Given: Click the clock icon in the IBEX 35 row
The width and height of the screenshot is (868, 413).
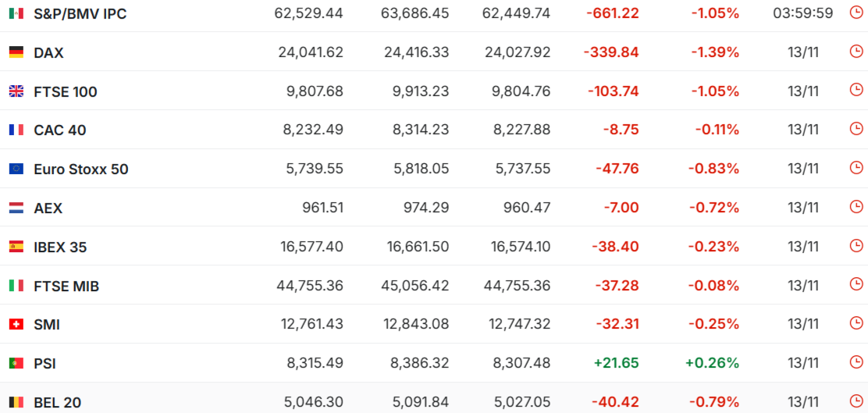Looking at the screenshot, I should click(856, 245).
